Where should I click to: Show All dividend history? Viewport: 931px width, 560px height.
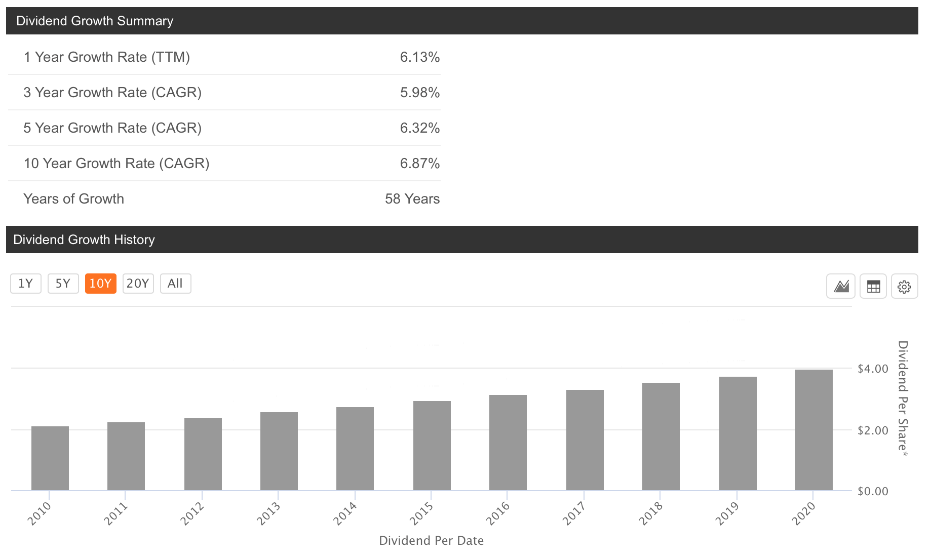pos(175,284)
